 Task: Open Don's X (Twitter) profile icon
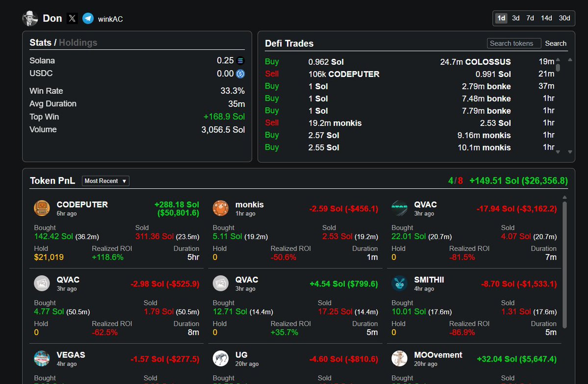click(72, 18)
